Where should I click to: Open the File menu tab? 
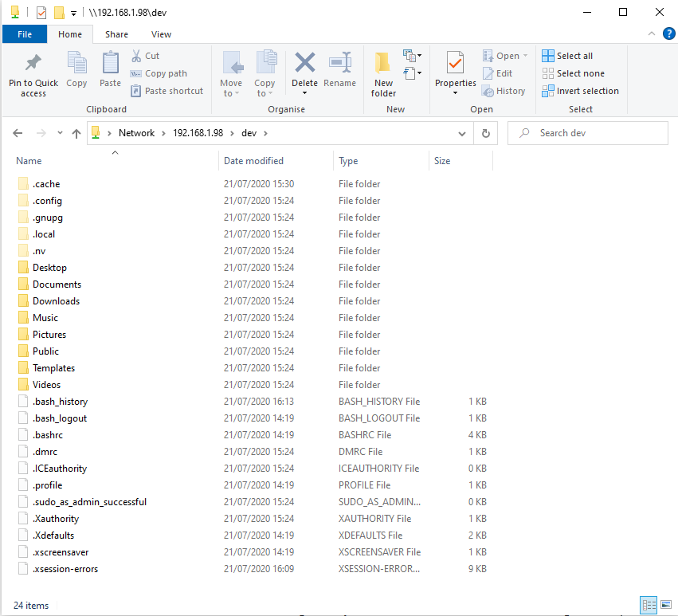click(x=25, y=34)
